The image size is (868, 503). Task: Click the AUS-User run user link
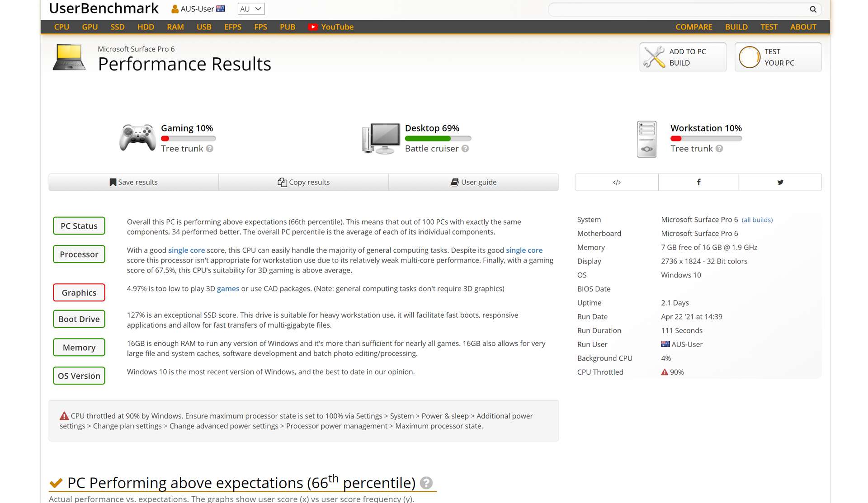click(687, 344)
